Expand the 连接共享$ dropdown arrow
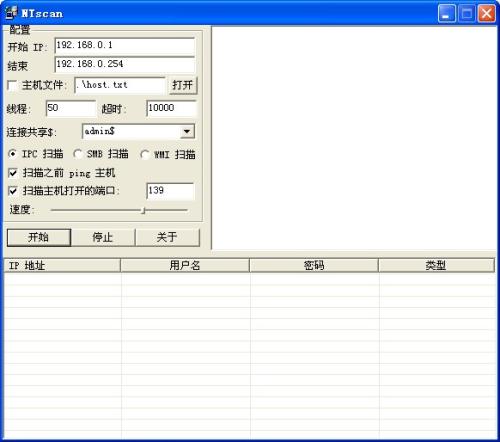The height and width of the screenshot is (442, 500). 187,132
